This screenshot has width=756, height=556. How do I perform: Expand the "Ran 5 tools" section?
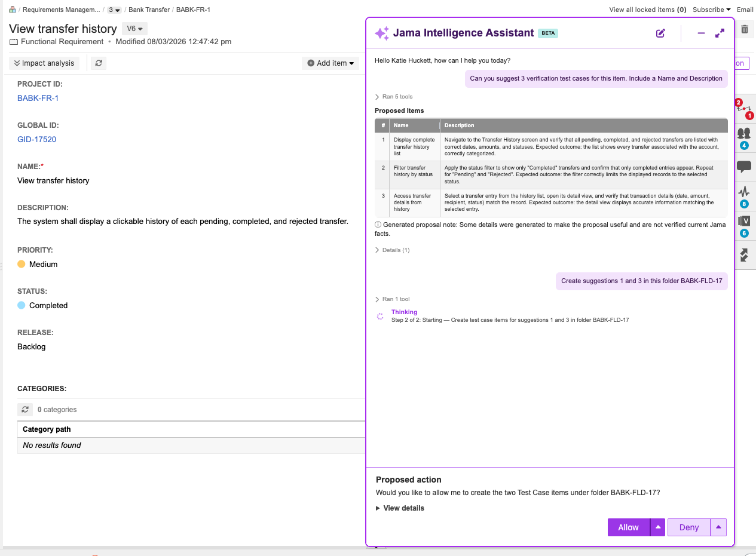pyautogui.click(x=394, y=97)
